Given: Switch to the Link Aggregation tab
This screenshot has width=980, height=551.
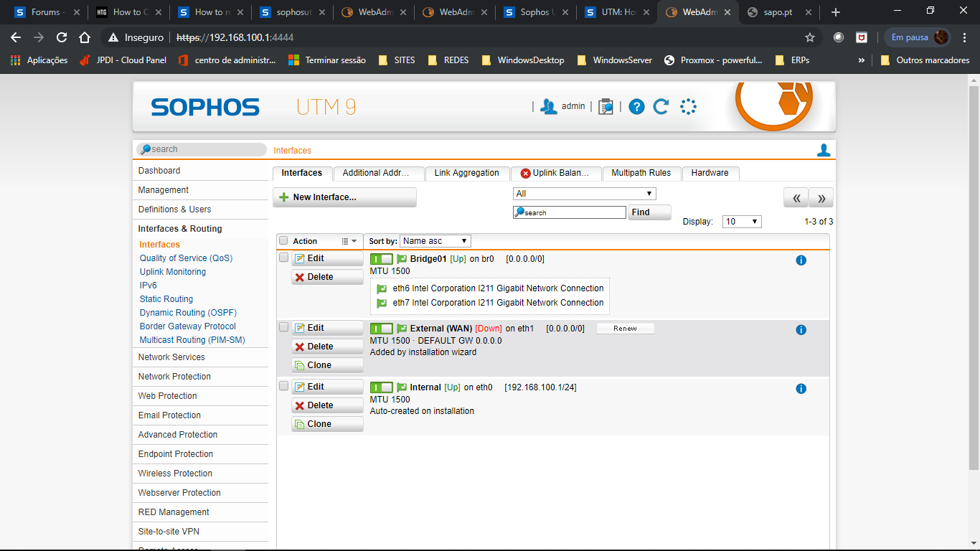Looking at the screenshot, I should click(467, 173).
